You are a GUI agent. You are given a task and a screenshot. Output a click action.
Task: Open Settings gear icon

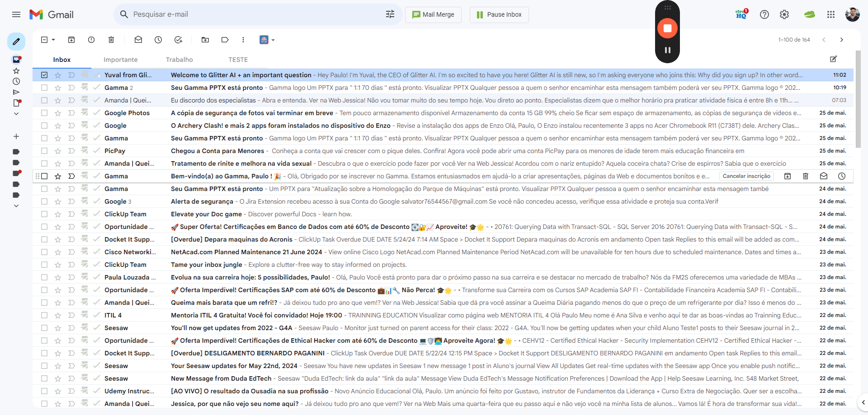coord(784,14)
